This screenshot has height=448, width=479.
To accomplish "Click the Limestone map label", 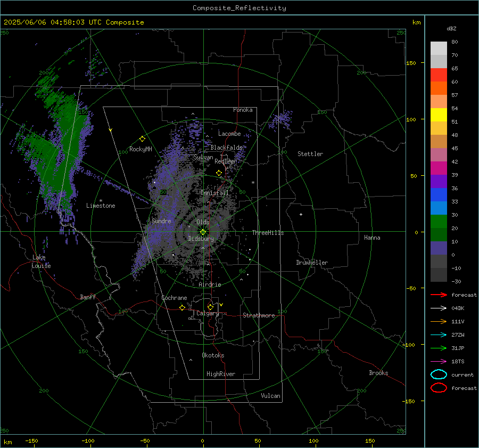I will coord(101,206).
